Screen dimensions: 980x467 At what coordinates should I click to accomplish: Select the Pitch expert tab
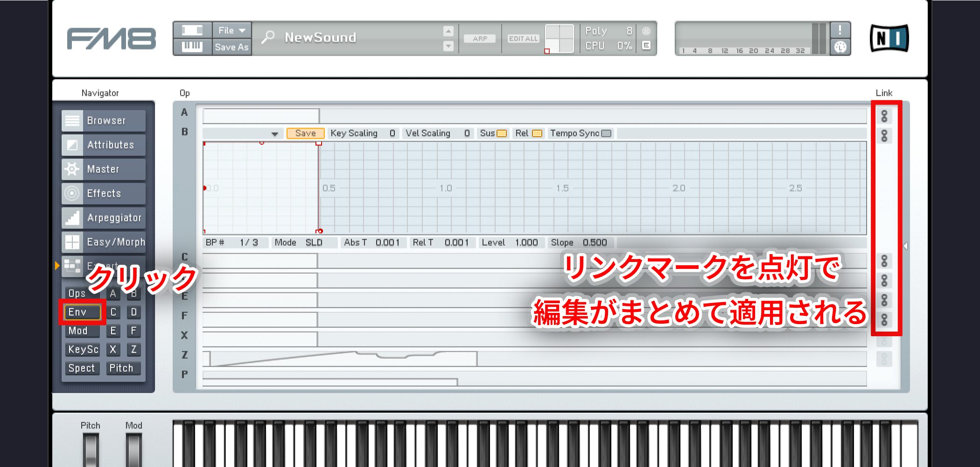[123, 368]
